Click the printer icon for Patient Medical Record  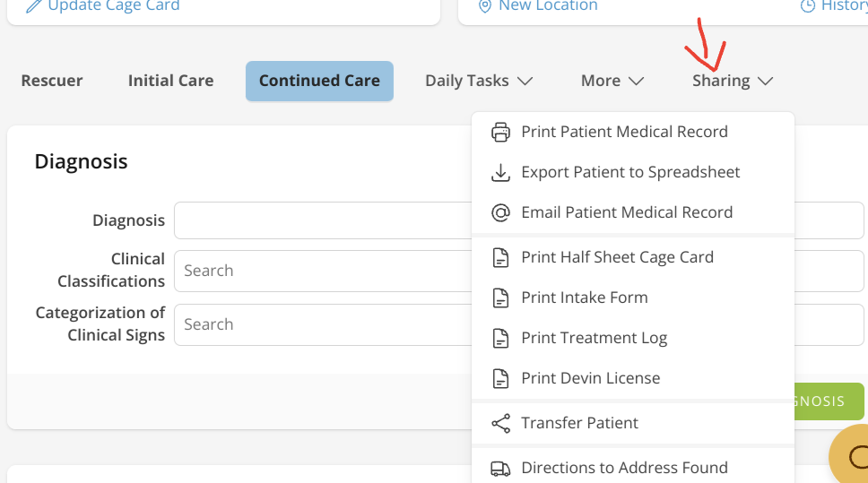(x=500, y=132)
